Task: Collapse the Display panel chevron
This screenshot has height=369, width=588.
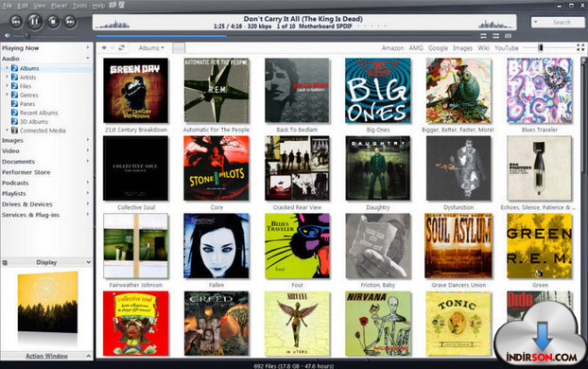Action: click(89, 262)
